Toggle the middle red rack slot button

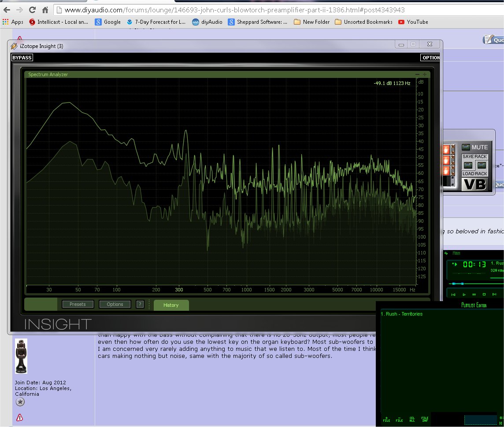pyautogui.click(x=446, y=159)
